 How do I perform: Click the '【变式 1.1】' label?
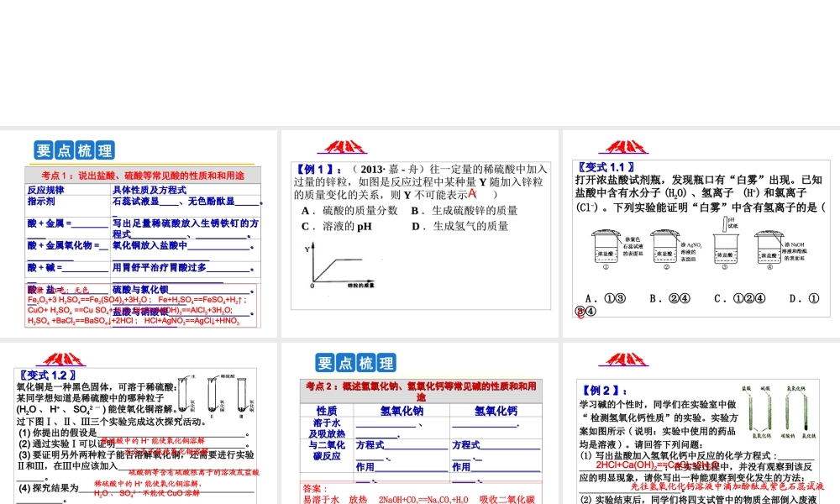click(x=605, y=167)
